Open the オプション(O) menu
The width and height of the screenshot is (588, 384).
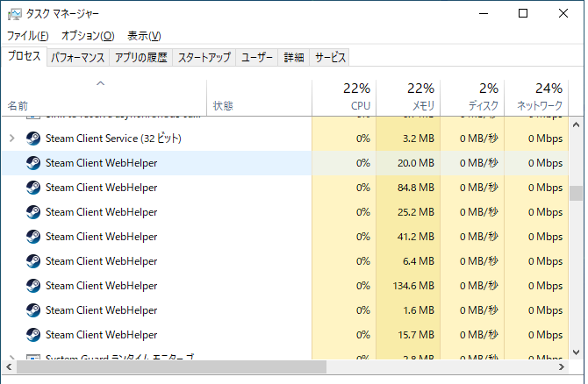tap(88, 36)
